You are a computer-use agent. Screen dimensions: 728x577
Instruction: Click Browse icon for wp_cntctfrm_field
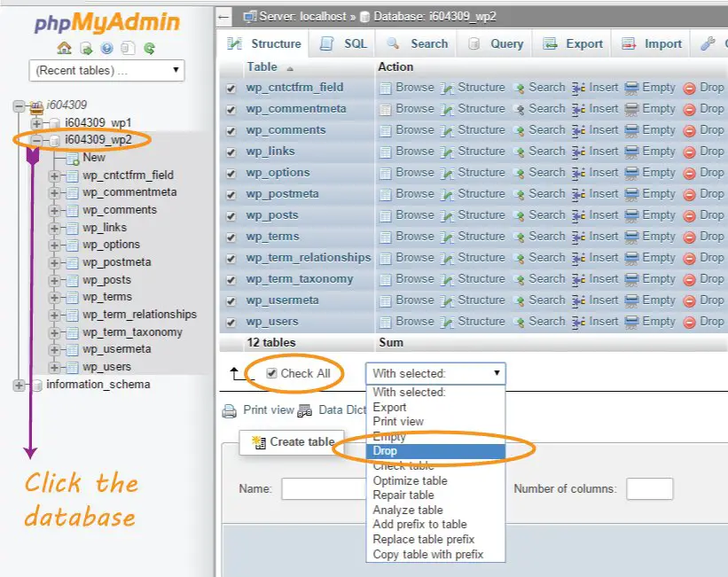coord(386,89)
